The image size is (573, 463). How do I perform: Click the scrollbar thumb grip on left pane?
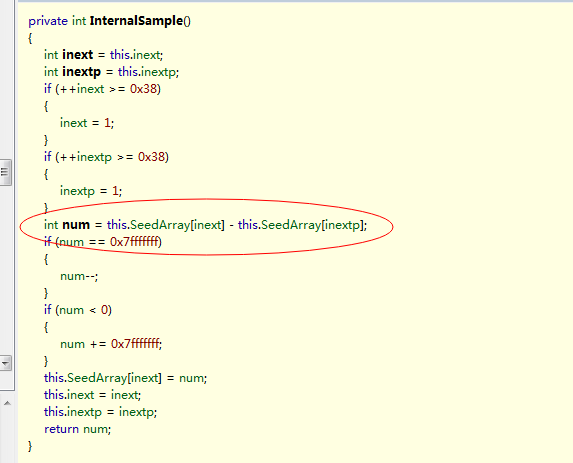[5, 172]
